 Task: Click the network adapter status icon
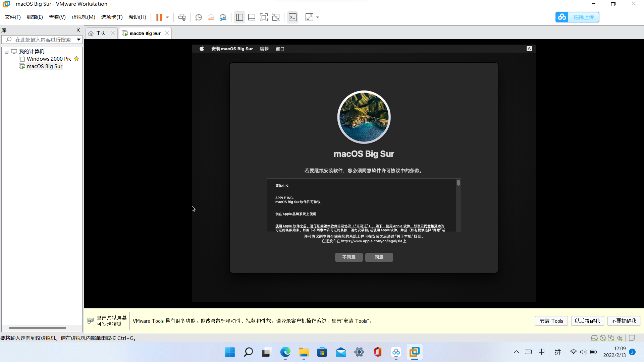pos(611,338)
